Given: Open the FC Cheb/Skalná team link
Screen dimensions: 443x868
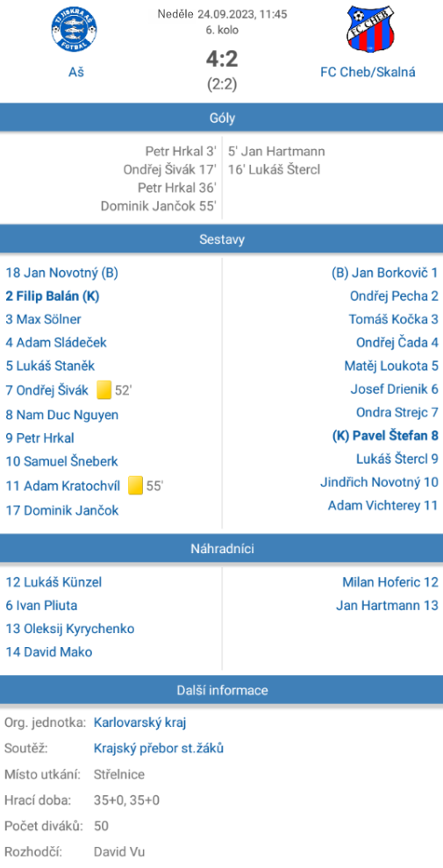Looking at the screenshot, I should coord(368,72).
